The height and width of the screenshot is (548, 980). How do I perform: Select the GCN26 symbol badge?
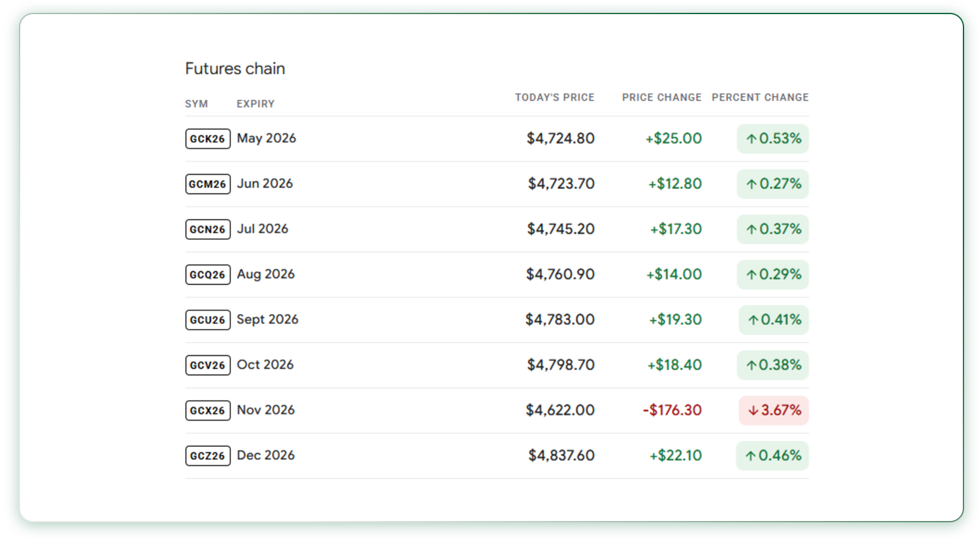[x=208, y=229]
